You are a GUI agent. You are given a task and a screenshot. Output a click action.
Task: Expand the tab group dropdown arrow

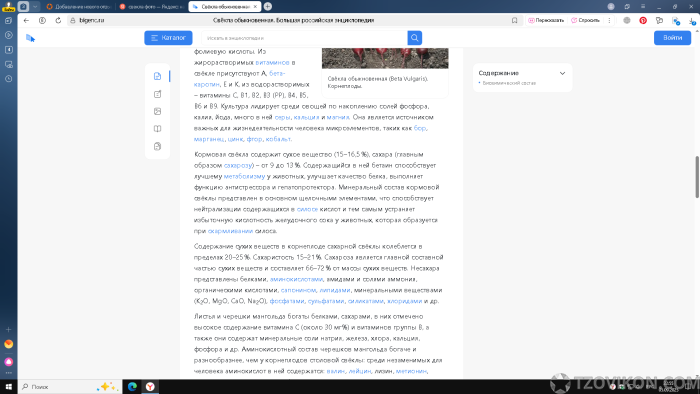click(35, 7)
